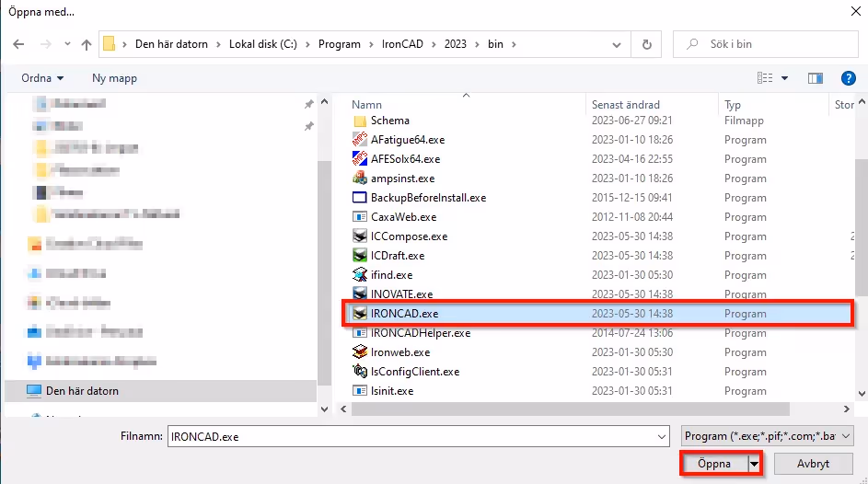Click Den här datorn in breadcrumb
The height and width of the screenshot is (484, 868).
click(171, 44)
